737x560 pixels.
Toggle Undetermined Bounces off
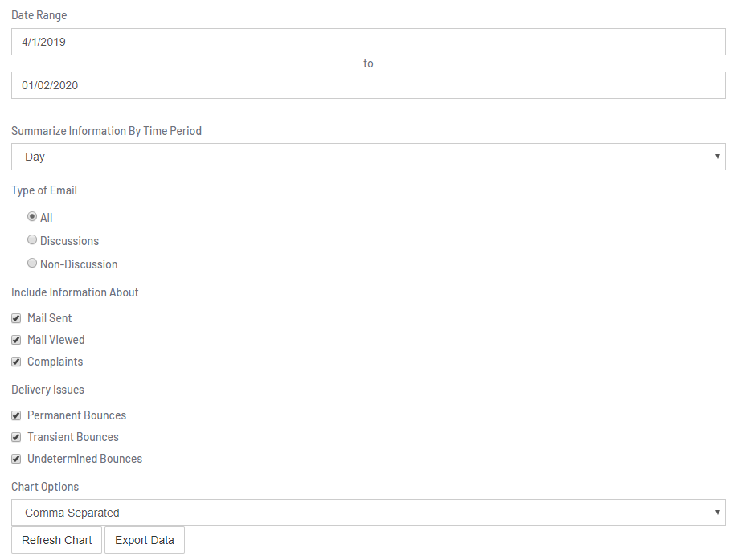point(16,458)
